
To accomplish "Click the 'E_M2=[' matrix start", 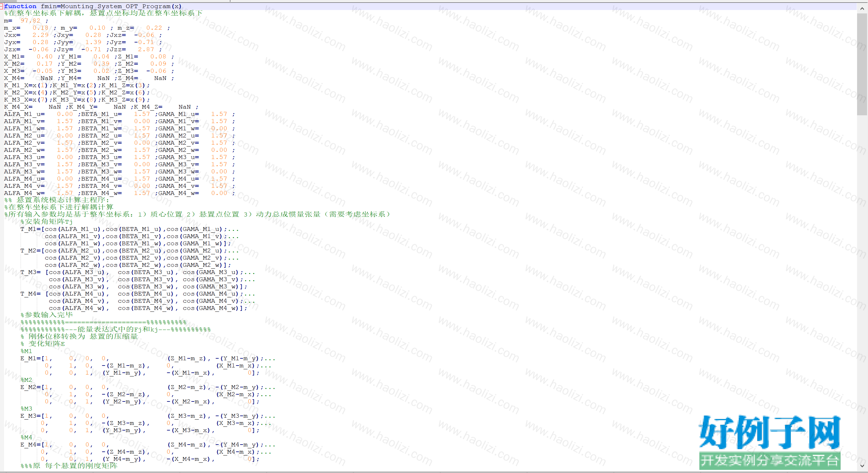I will [x=32, y=387].
